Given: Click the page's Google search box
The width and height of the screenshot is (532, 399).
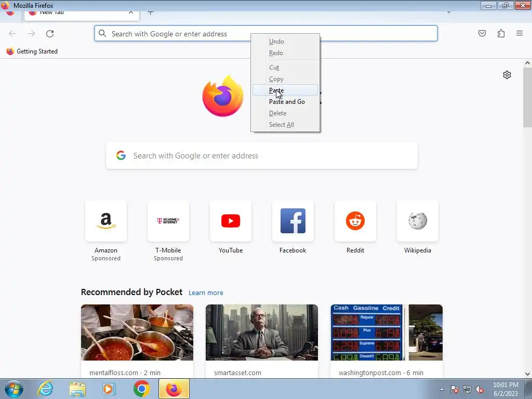Looking at the screenshot, I should pos(262,156).
